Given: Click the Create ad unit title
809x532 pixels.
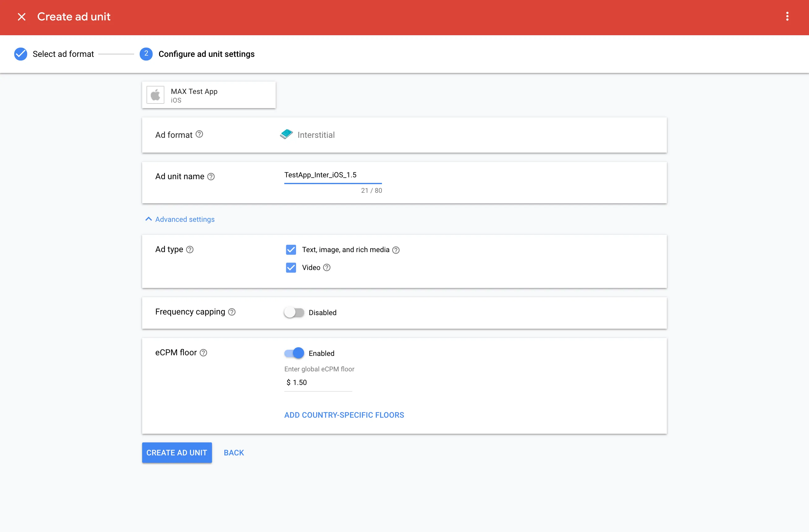Looking at the screenshot, I should 74,17.
